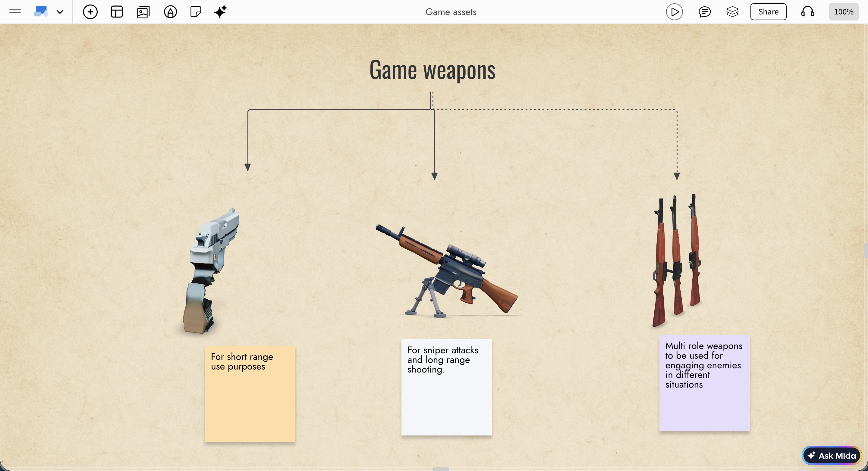Open the comments panel icon
This screenshot has height=471, width=868.
click(x=704, y=12)
